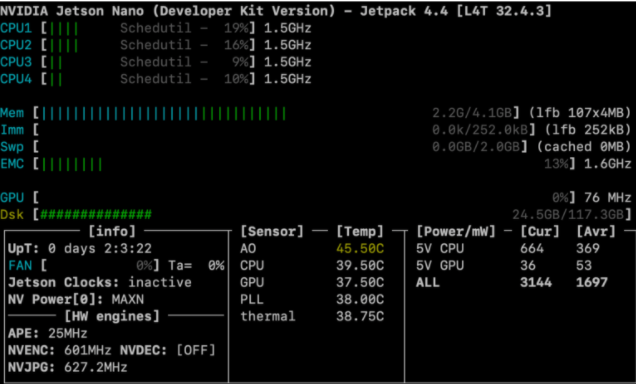Click the APE: 25MHz entry
The width and height of the screenshot is (636, 384).
tap(47, 333)
